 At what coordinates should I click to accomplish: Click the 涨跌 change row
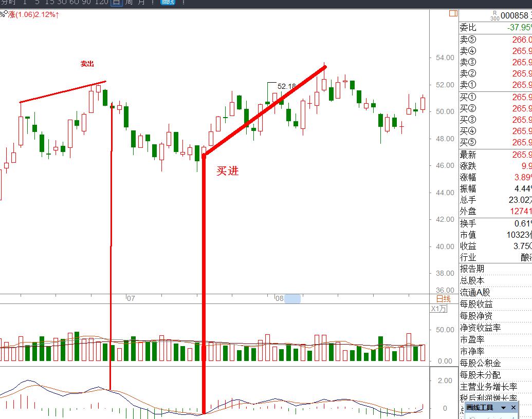(x=496, y=166)
